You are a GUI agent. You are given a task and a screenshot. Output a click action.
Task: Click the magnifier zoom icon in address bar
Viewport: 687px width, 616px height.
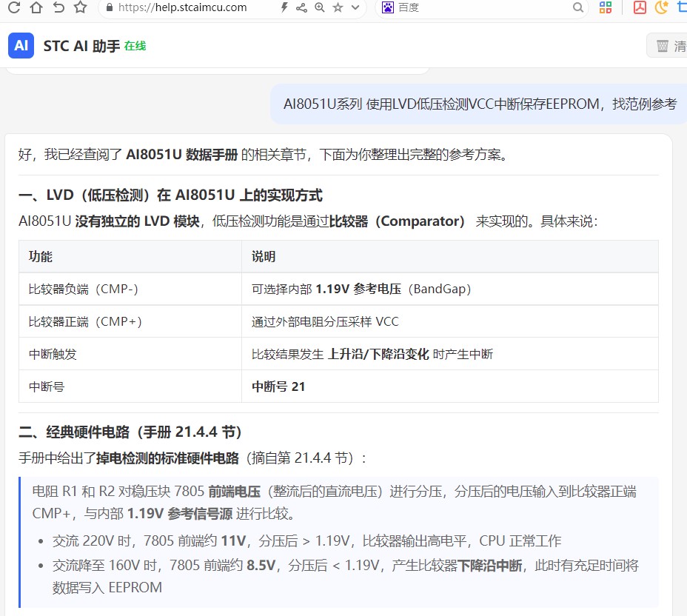coord(320,7)
